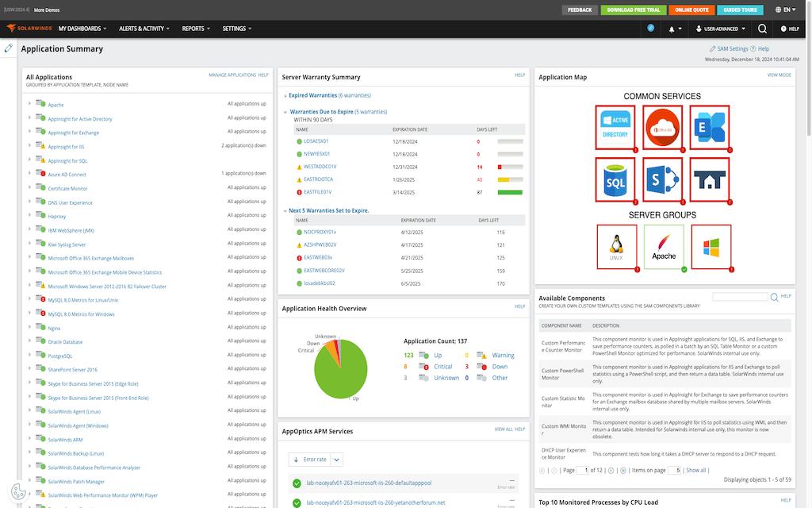This screenshot has height=508, width=812.
Task: Click the pencil edit icon near Application Summary
Action: (8, 48)
